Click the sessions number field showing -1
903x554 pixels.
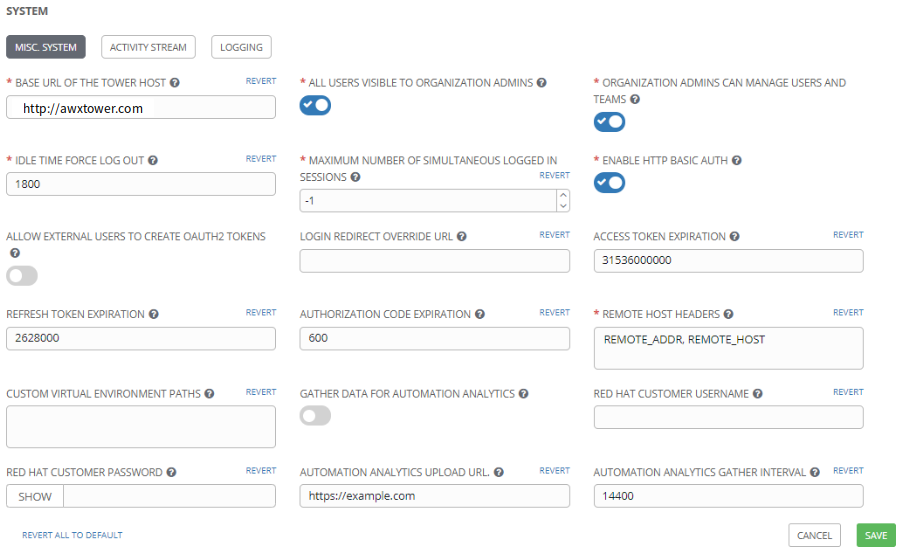pos(428,200)
